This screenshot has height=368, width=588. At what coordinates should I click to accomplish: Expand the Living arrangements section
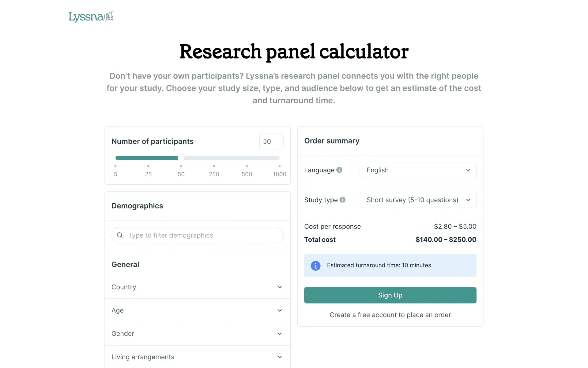[197, 357]
